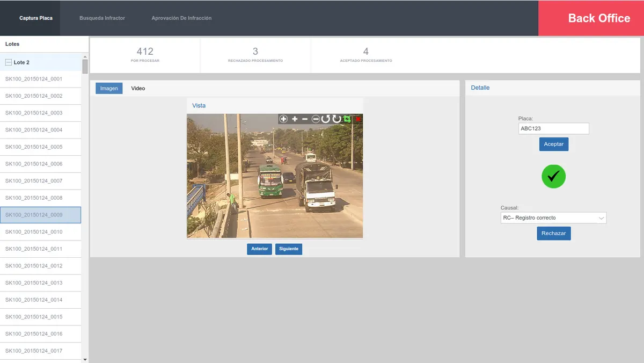Viewport: 644px width, 363px height.
Task: Click the Back Office banner
Action: (591, 18)
